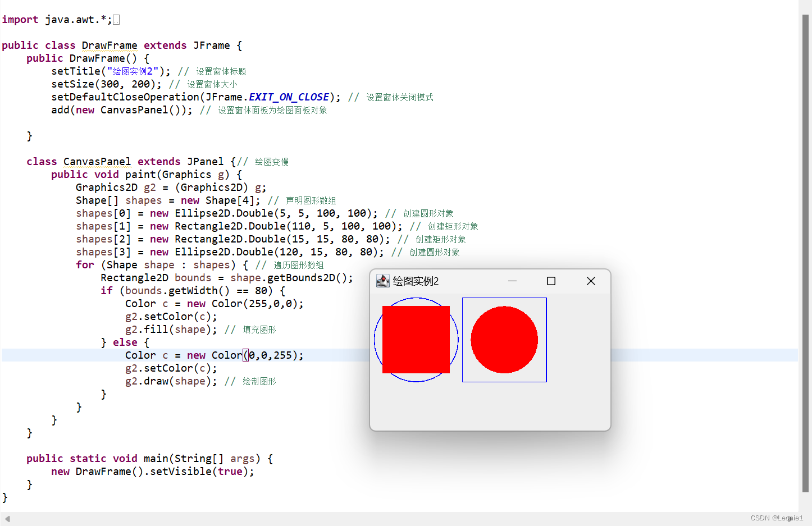Viewport: 812px width, 526px height.
Task: Select the 绘图实例2 window title text
Action: click(x=414, y=281)
